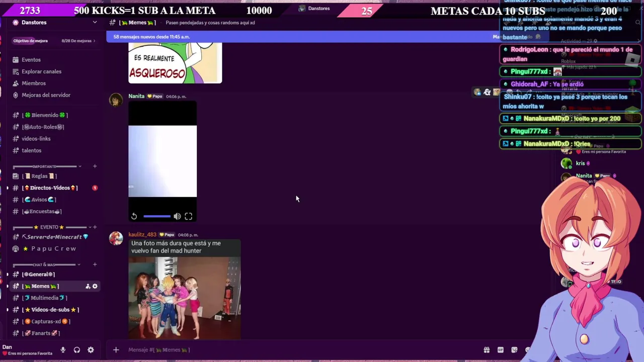Toggle the microphone mute button

63,350
